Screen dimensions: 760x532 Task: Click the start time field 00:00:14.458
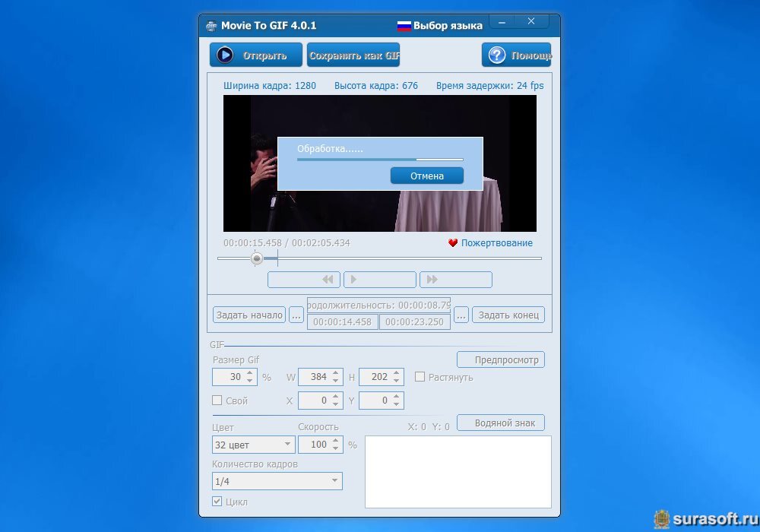click(x=342, y=321)
